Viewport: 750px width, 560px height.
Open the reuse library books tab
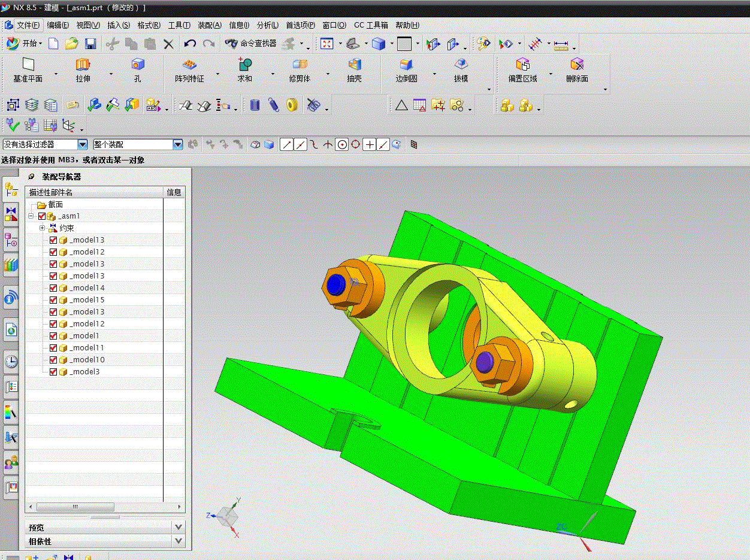tap(11, 264)
